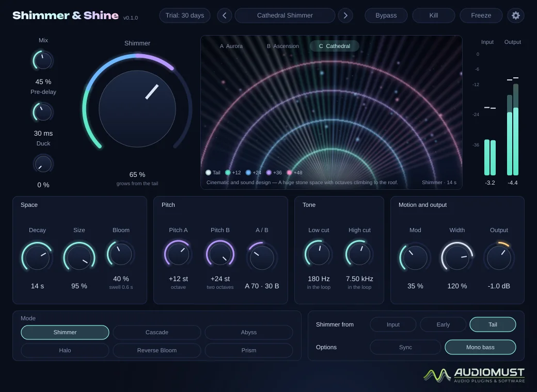Go to the previous preset arrow

(224, 15)
